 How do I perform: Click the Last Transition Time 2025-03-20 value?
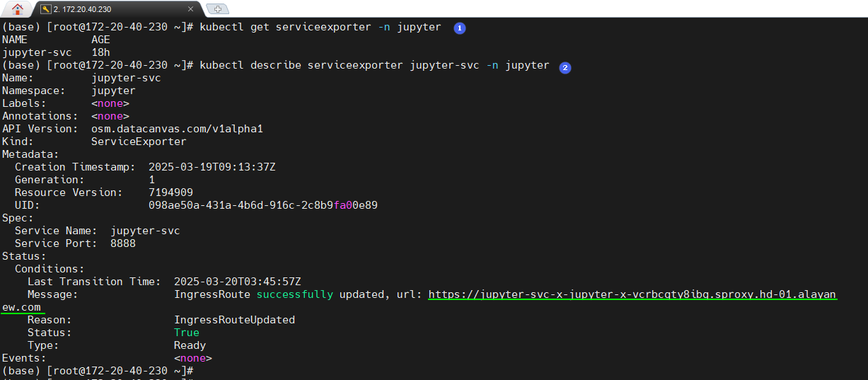click(x=237, y=282)
